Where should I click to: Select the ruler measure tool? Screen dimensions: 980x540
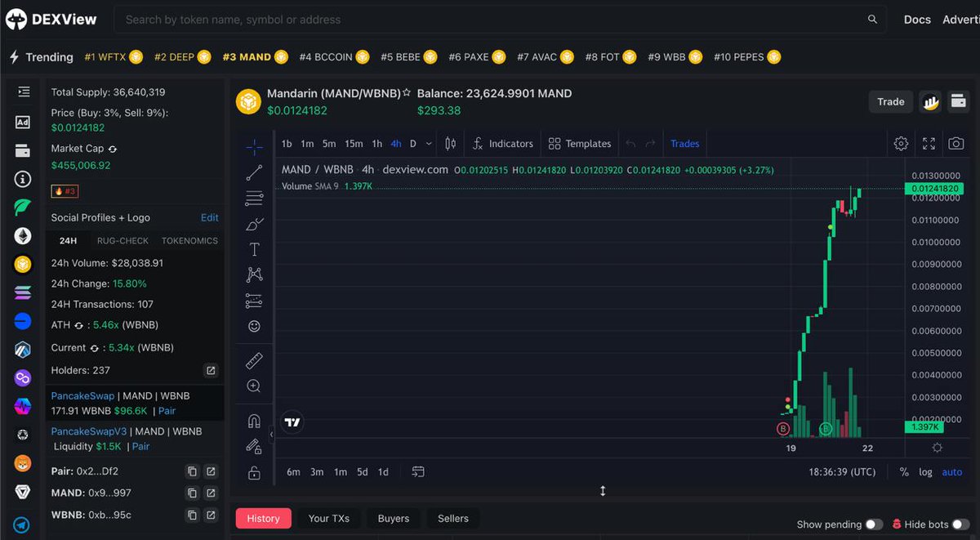click(254, 360)
